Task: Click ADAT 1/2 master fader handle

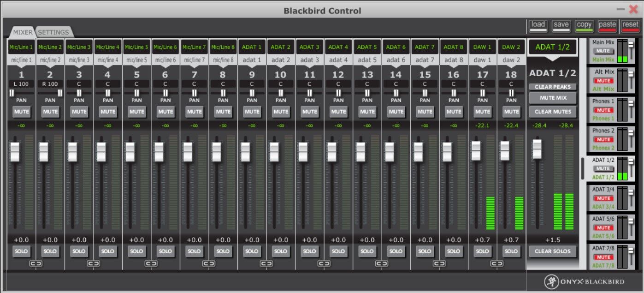Action: click(537, 149)
